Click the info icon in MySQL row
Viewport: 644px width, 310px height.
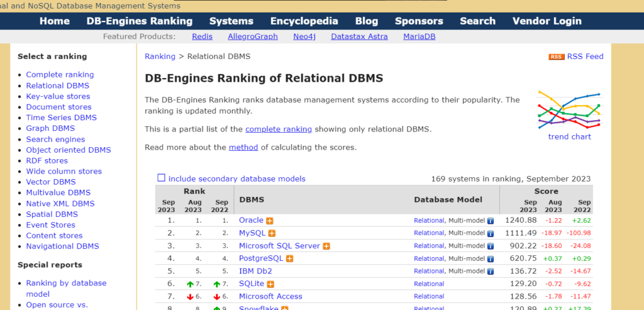pos(491,234)
